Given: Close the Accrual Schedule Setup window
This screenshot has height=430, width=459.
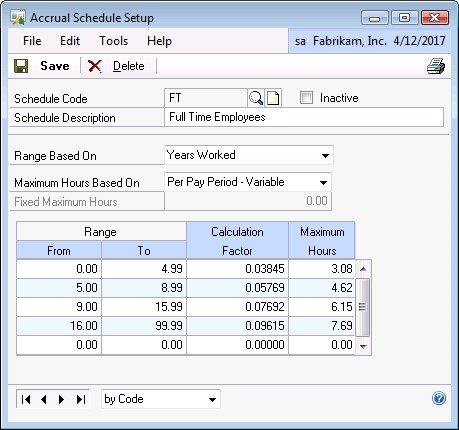Looking at the screenshot, I should tap(435, 18).
